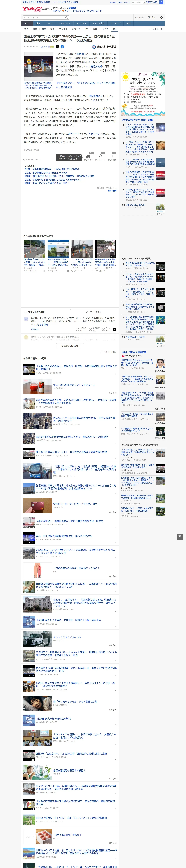The width and height of the screenshot is (186, 868).
Task: Click the keyword input field
Action: click(x=44, y=18)
